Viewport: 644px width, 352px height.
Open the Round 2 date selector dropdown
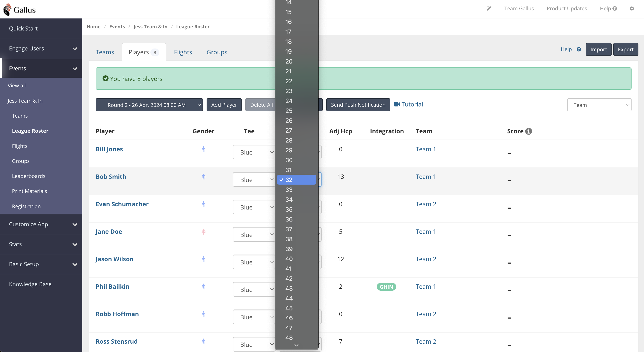[149, 105]
